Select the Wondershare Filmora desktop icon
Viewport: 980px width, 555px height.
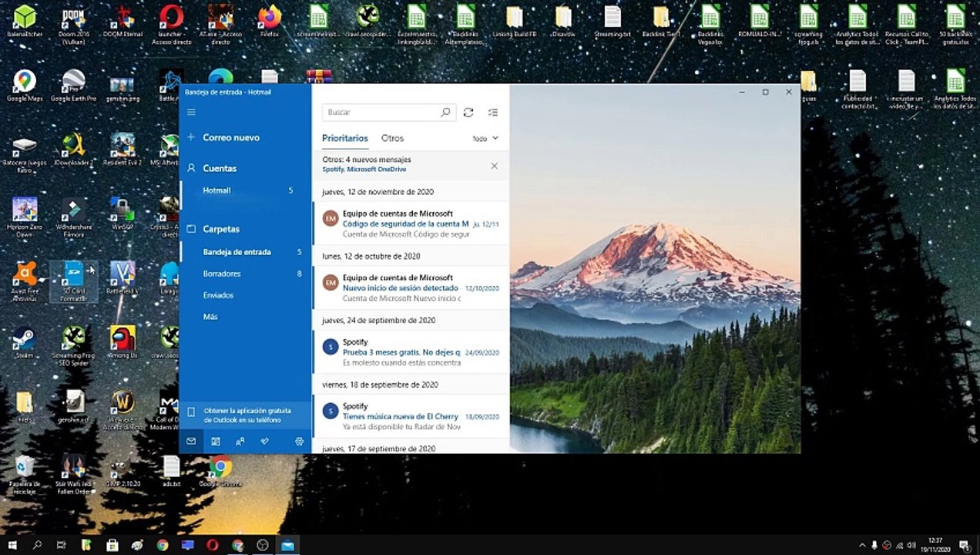pos(73,217)
